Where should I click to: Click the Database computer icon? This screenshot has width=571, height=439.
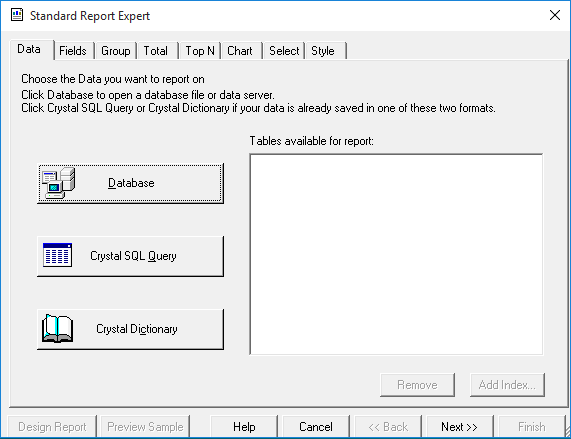(58, 183)
